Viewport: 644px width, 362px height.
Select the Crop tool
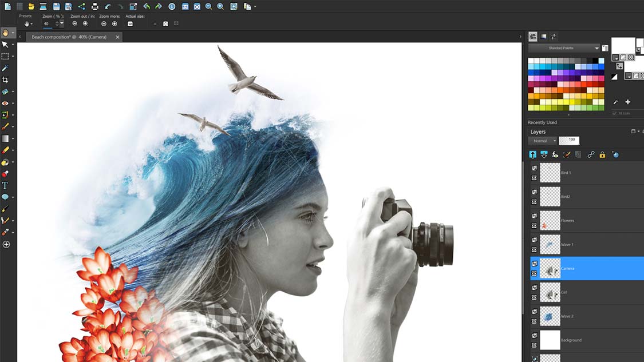pos(6,79)
